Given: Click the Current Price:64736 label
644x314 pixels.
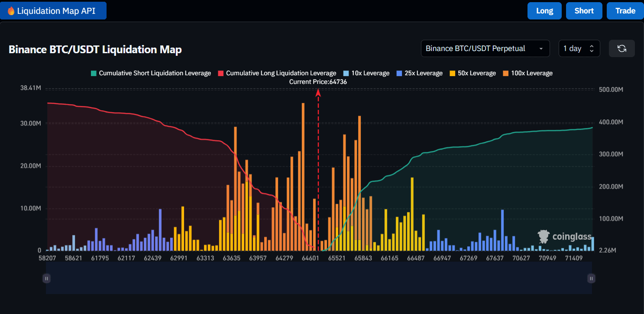Looking at the screenshot, I should (318, 82).
